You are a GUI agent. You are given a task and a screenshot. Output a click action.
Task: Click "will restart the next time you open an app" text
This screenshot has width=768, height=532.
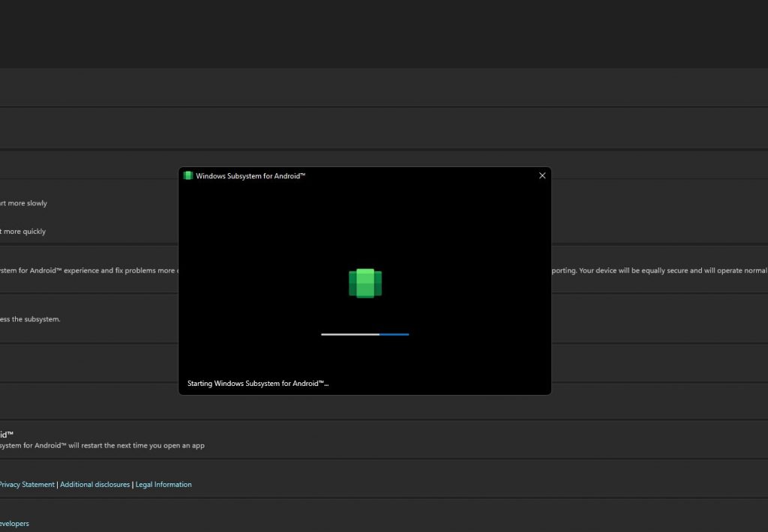coord(136,445)
